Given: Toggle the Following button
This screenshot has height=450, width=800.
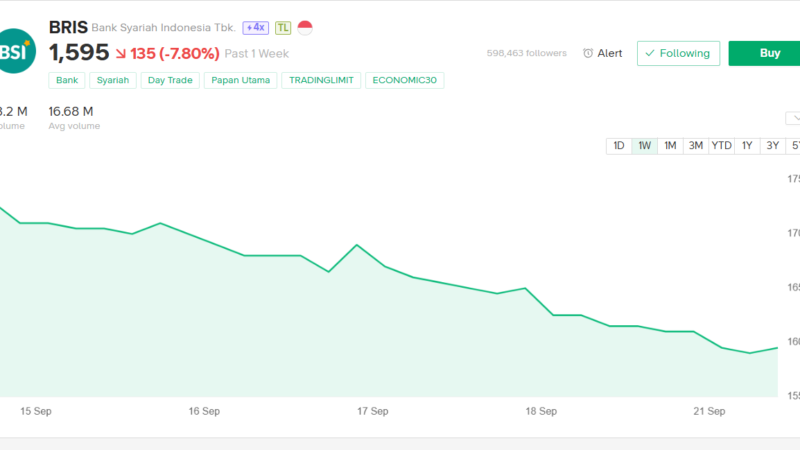Looking at the screenshot, I should click(x=678, y=53).
